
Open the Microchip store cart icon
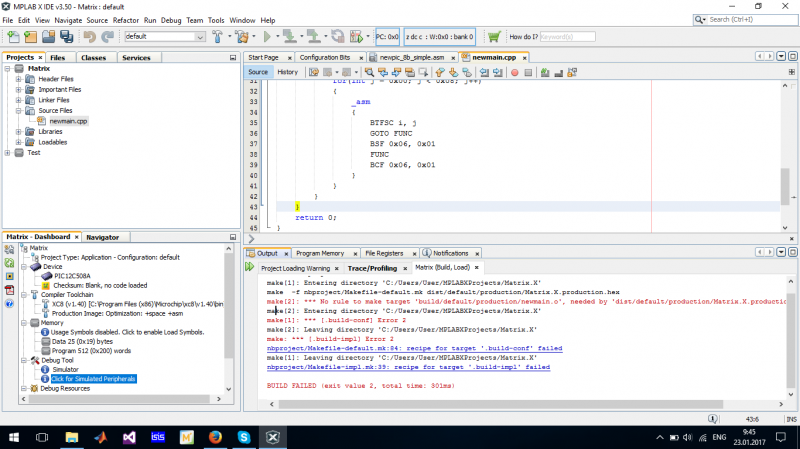point(493,37)
